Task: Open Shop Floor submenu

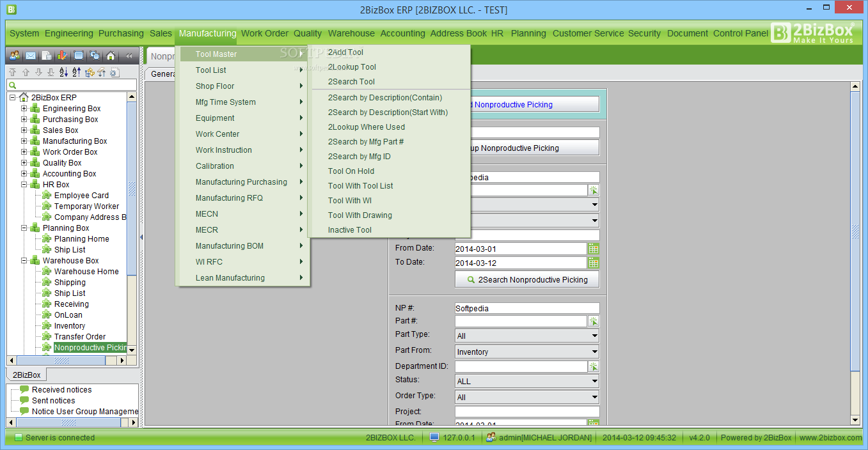Action: tap(242, 86)
